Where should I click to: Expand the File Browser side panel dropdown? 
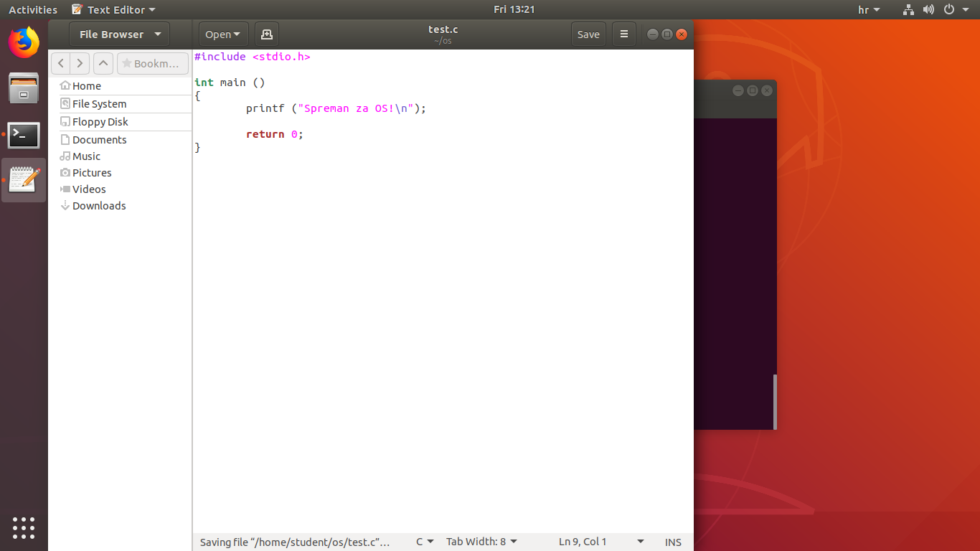(x=119, y=34)
